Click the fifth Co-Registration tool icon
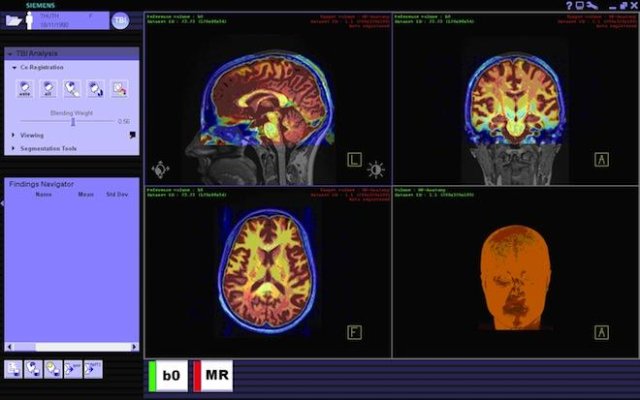The image size is (640, 400). click(x=119, y=89)
